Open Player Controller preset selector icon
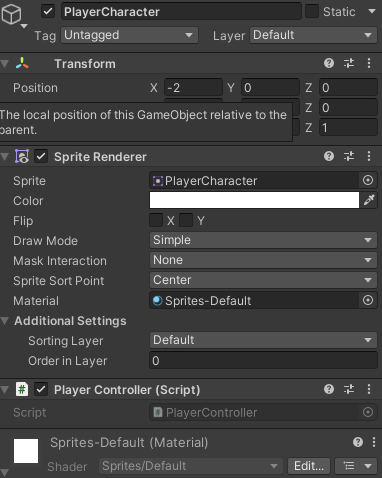 click(x=349, y=389)
